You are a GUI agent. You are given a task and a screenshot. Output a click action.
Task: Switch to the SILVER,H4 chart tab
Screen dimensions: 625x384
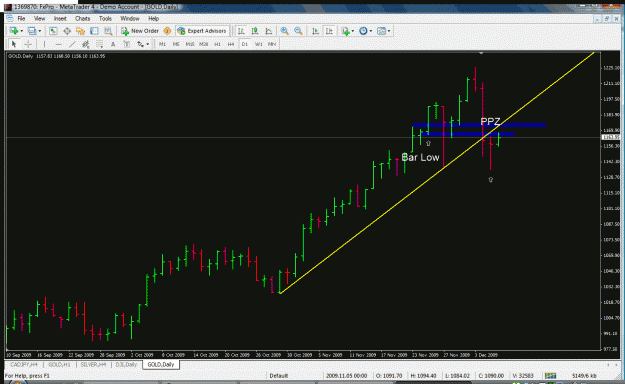tap(93, 364)
